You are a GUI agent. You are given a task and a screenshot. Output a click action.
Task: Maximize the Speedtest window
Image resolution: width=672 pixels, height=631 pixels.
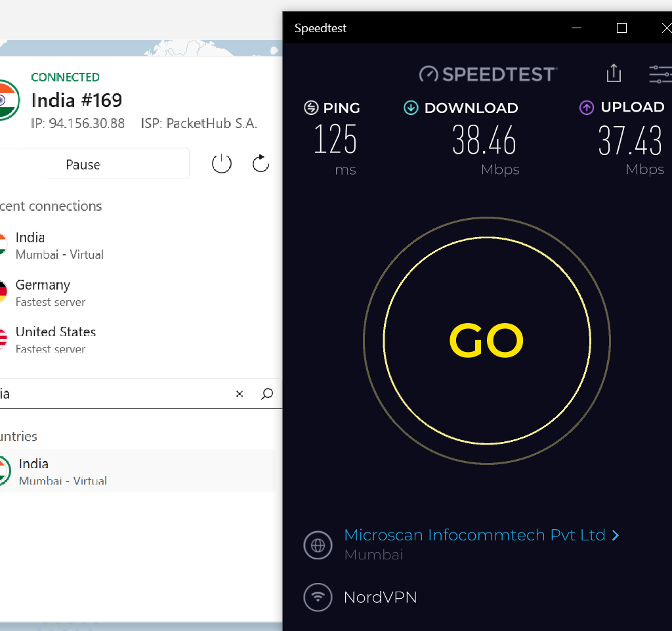pos(621,28)
